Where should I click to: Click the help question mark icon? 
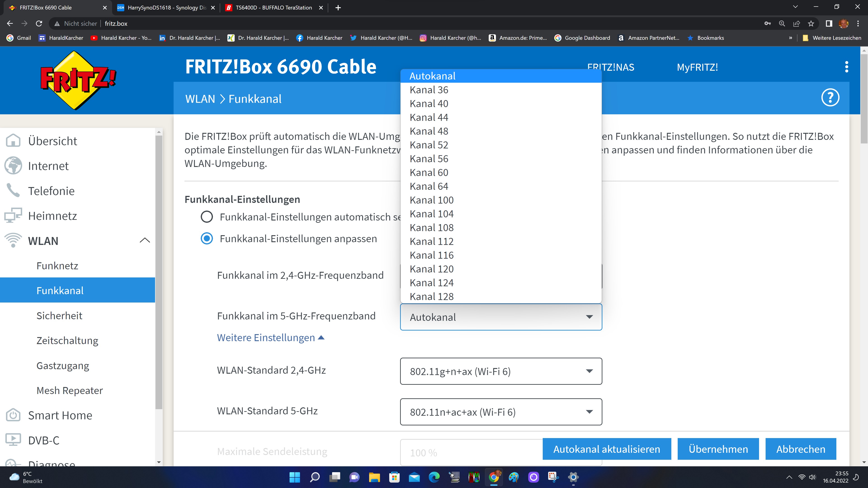[830, 98]
